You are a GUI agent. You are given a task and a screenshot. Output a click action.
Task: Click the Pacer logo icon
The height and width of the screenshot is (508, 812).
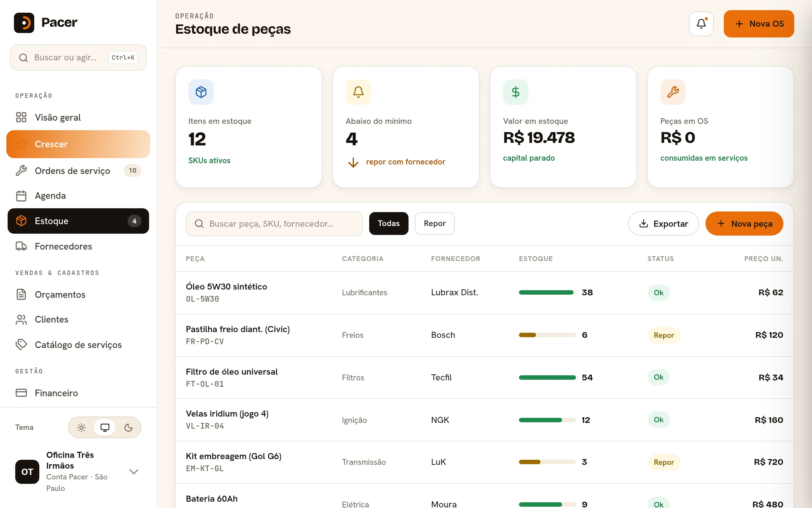(x=24, y=23)
